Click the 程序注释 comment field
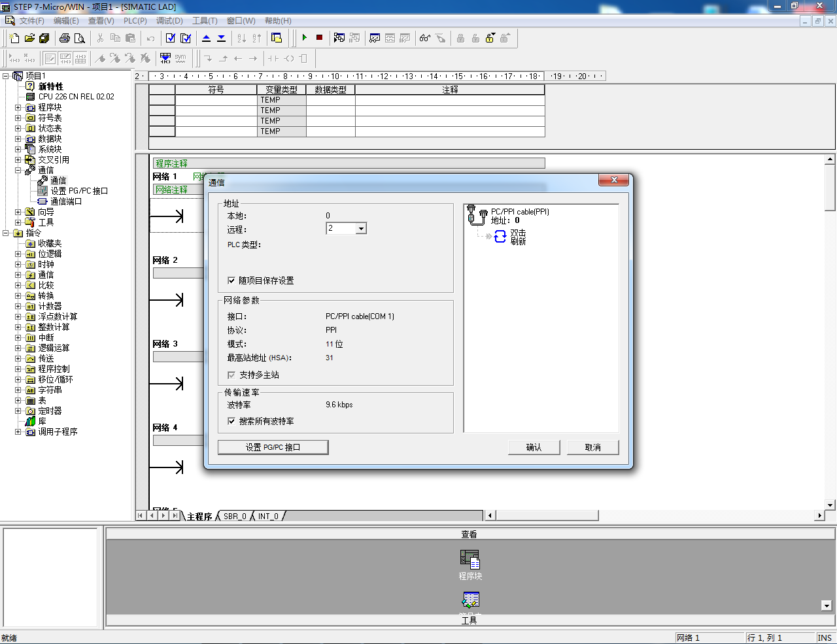This screenshot has width=837, height=644. 349,163
